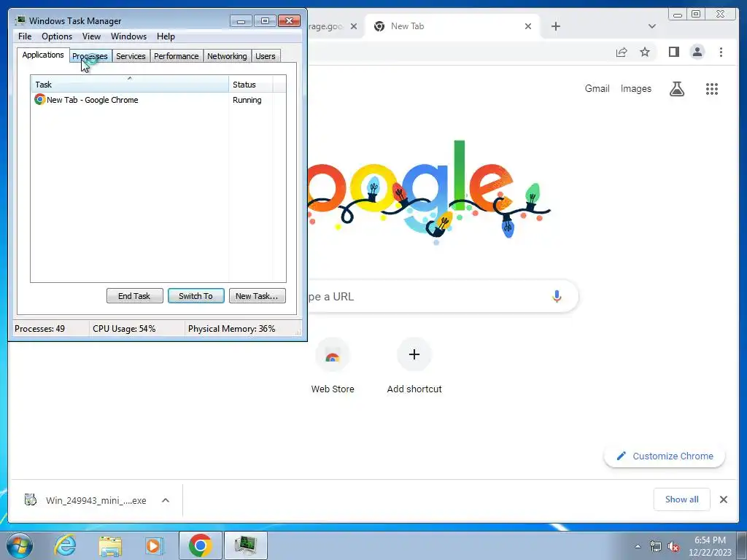Image resolution: width=747 pixels, height=560 pixels.
Task: Click the network tray icon
Action: (x=656, y=547)
